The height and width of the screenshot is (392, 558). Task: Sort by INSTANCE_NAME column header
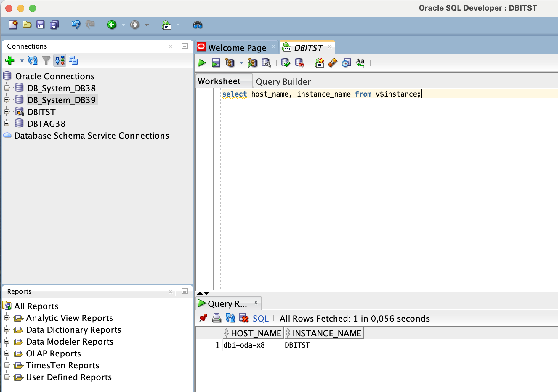(x=324, y=333)
